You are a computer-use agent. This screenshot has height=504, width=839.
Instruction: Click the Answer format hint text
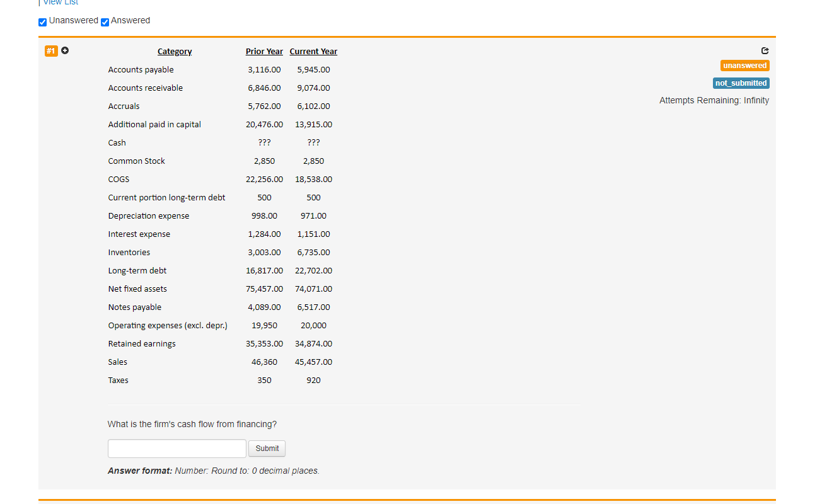[x=214, y=471]
